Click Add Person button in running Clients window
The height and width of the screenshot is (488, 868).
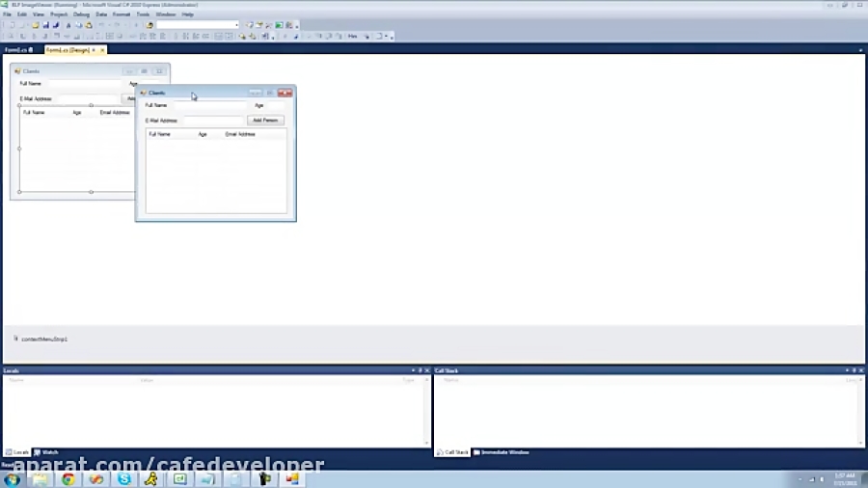coord(265,120)
